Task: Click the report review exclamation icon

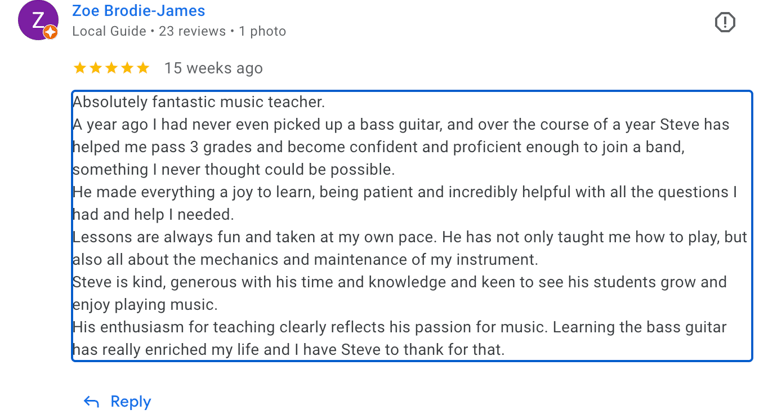Action: 725,22
